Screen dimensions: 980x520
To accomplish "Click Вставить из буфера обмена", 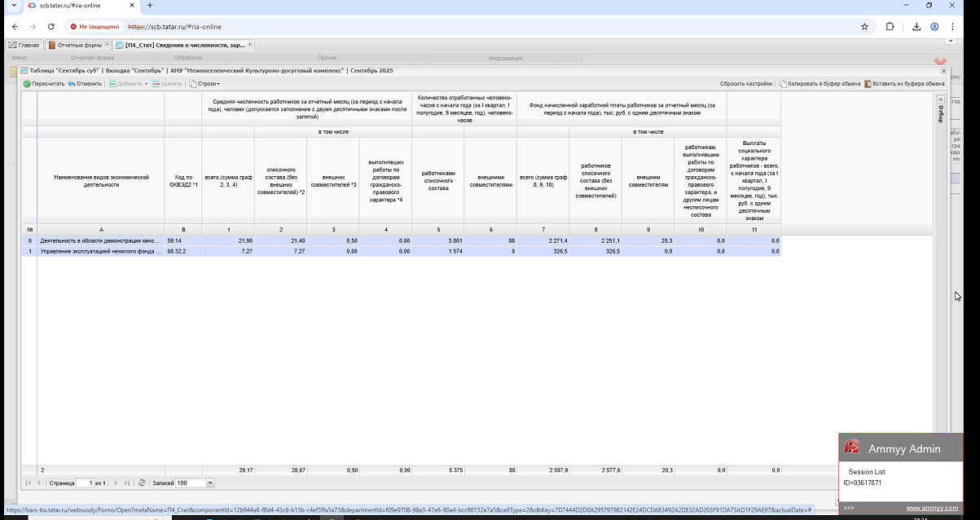I will (904, 83).
